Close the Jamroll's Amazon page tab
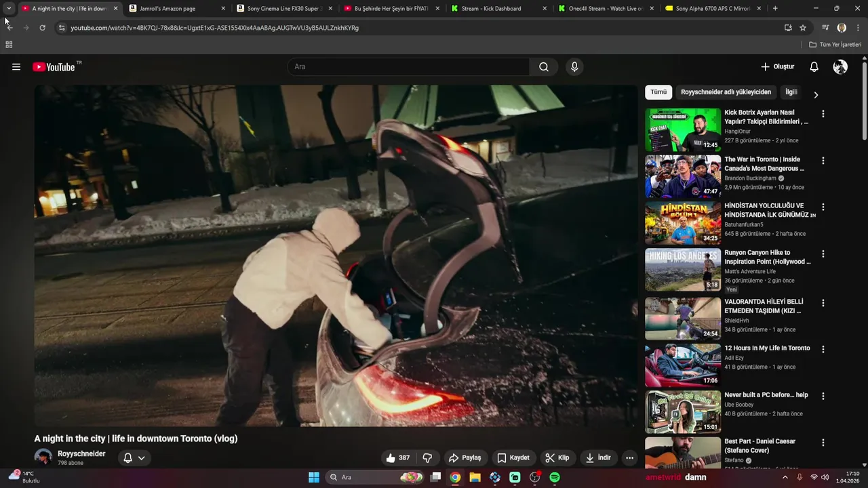The image size is (868, 488). coord(222,8)
